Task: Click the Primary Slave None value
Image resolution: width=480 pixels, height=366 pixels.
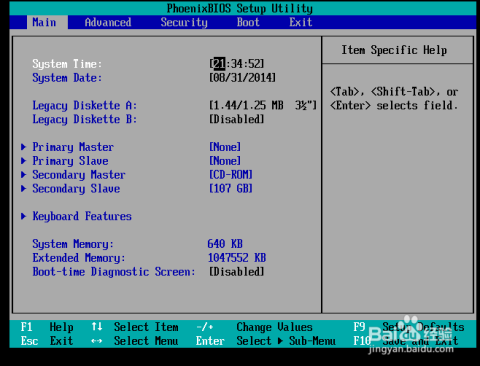Action: (225, 161)
